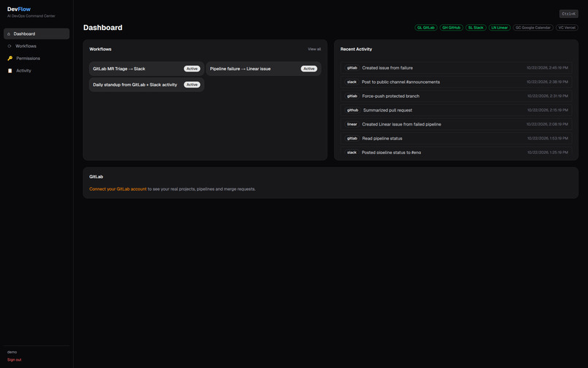The height and width of the screenshot is (368, 588).
Task: Click Connect your GitLab account link
Action: click(117, 189)
